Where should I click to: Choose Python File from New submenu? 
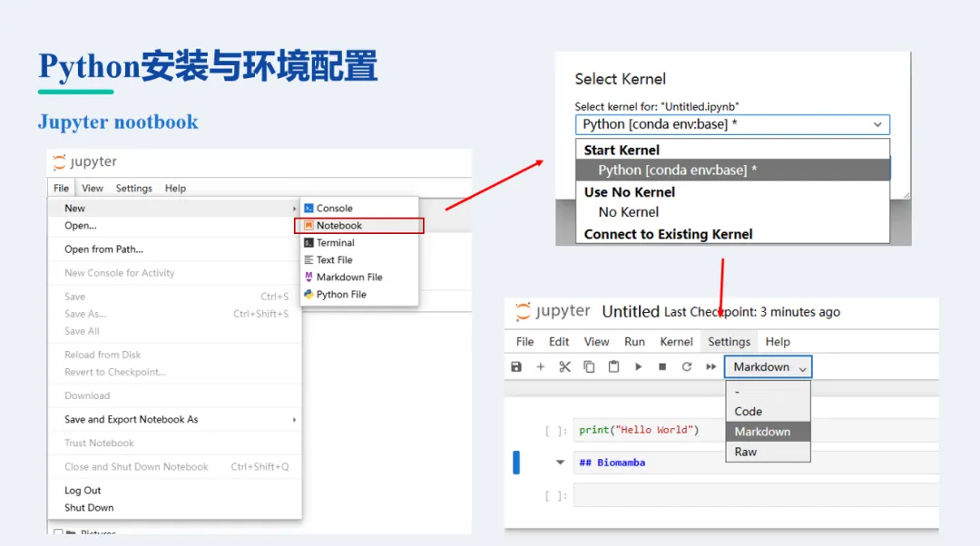coord(359,294)
